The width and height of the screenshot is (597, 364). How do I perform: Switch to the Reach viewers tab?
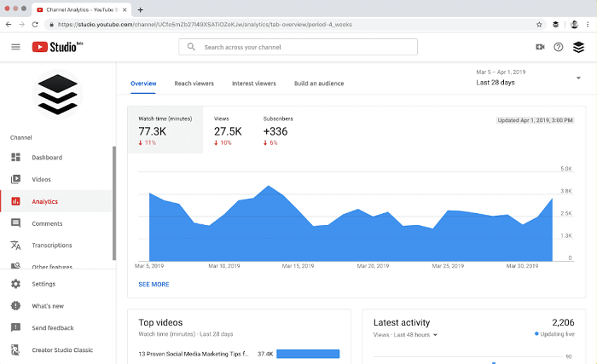point(194,84)
